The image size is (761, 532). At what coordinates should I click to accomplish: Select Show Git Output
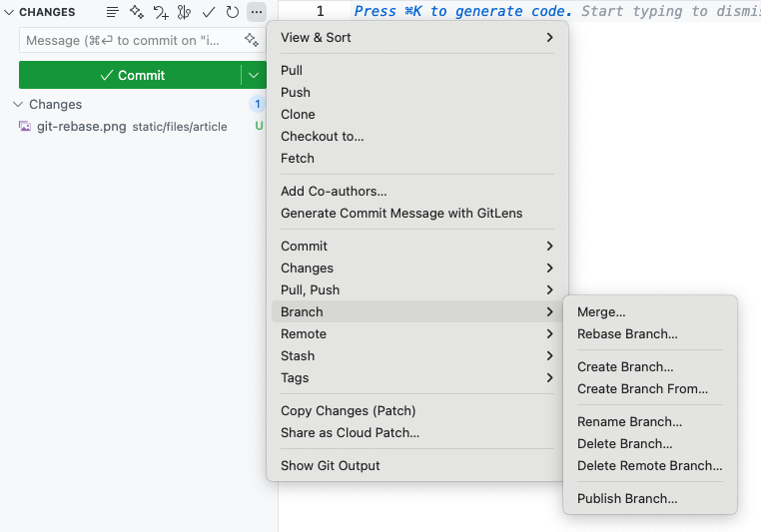(417, 465)
